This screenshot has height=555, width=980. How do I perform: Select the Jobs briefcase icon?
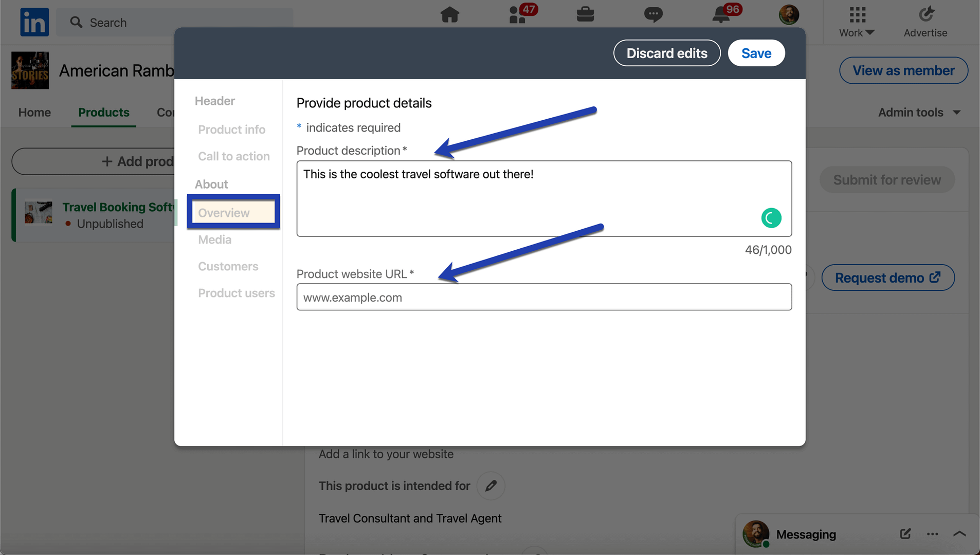pyautogui.click(x=586, y=15)
